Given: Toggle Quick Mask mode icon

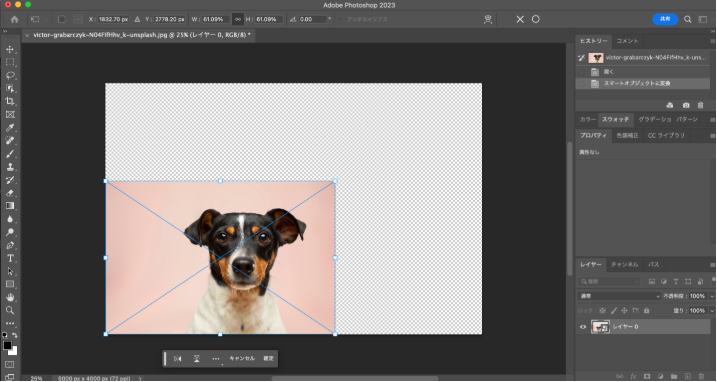Looking at the screenshot, I should pyautogui.click(x=10, y=365).
